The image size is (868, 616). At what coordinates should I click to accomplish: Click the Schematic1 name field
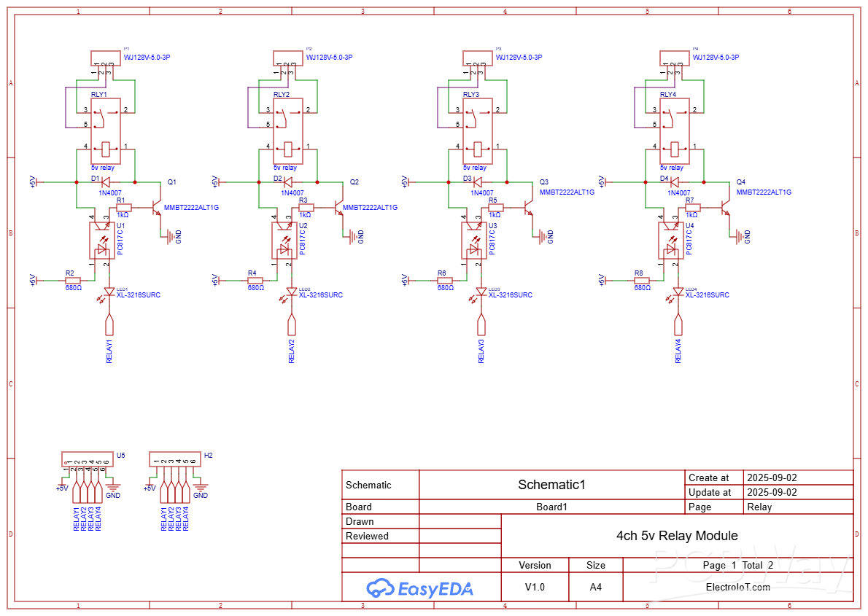pos(551,485)
